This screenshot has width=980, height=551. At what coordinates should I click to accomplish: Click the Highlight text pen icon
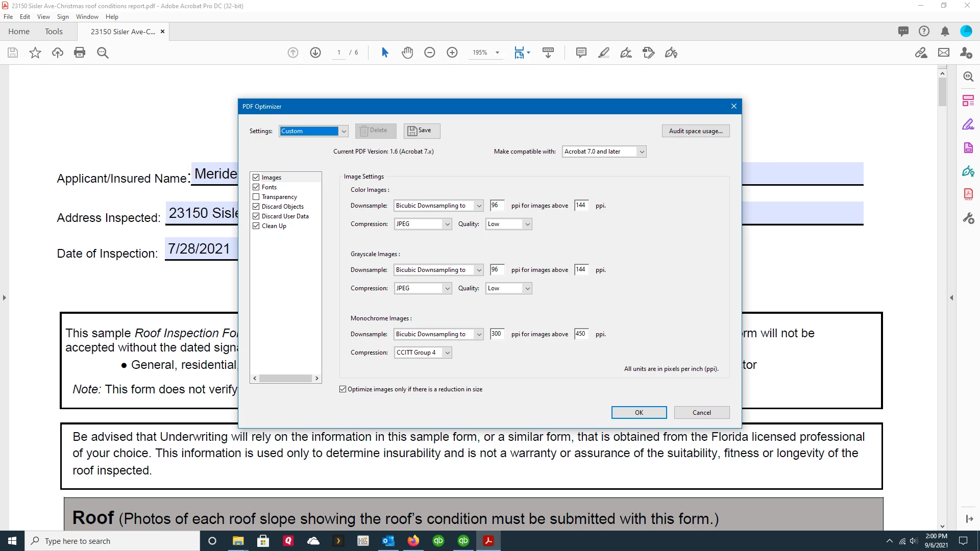point(604,53)
